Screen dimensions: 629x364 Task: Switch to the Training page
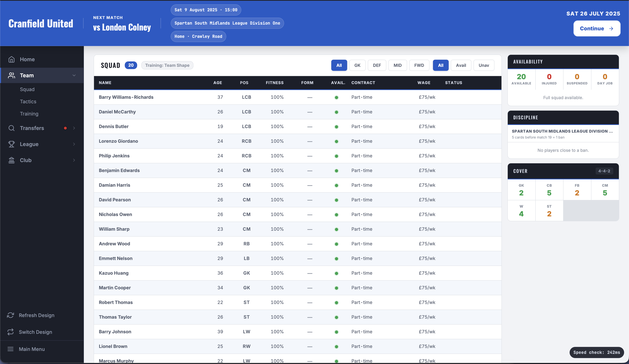[x=29, y=114]
